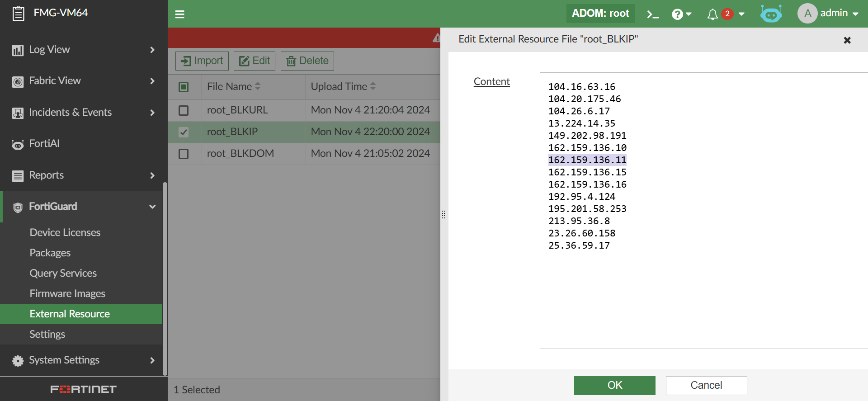The height and width of the screenshot is (401, 868).
Task: Click inside the Content text area
Action: (704, 211)
